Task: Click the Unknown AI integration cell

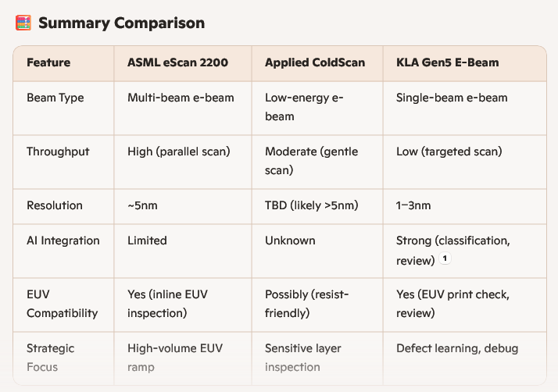Action: point(292,241)
